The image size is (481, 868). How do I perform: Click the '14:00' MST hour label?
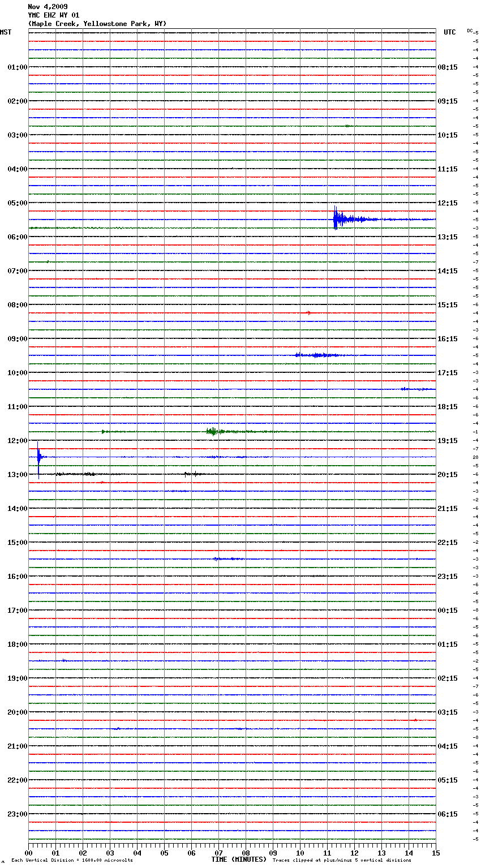click(18, 509)
